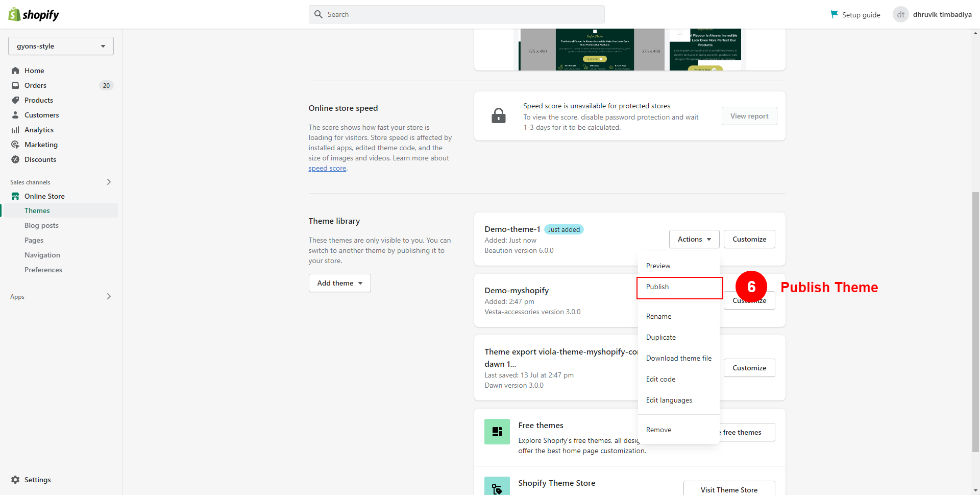
Task: Toggle the Actions dropdown for Demo-theme-1
Action: (x=694, y=239)
